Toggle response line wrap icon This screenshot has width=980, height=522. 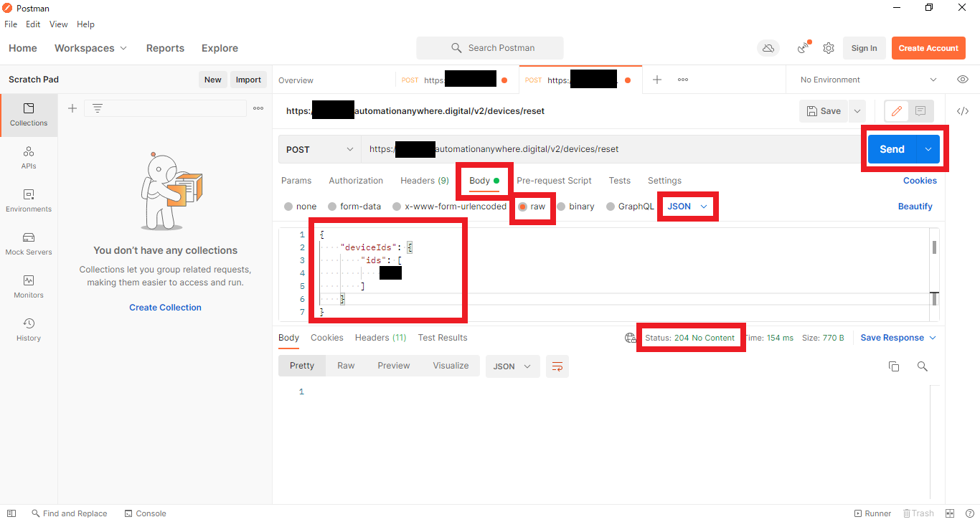pos(557,366)
